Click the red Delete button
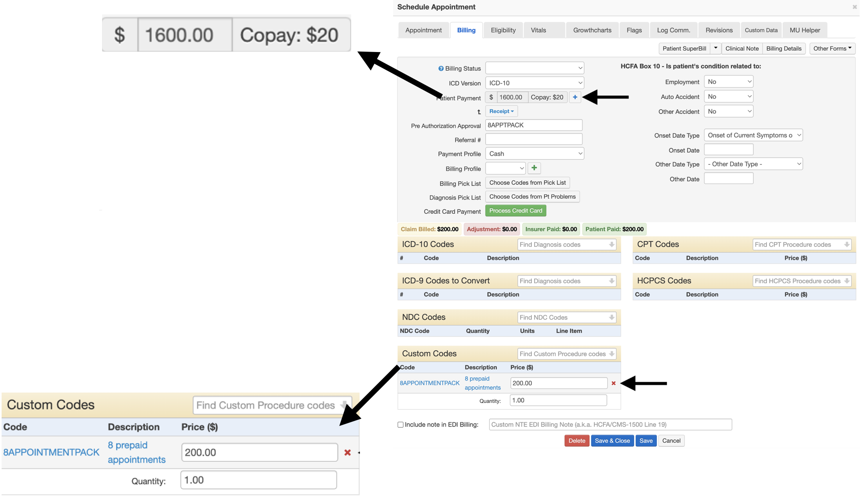868x501 pixels. pyautogui.click(x=577, y=441)
